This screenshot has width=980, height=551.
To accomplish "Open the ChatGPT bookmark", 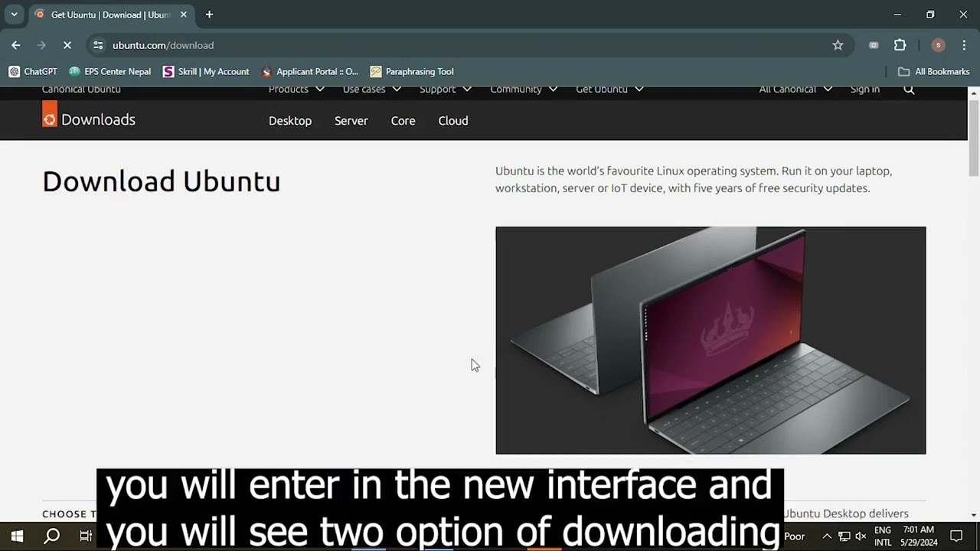I will [33, 71].
